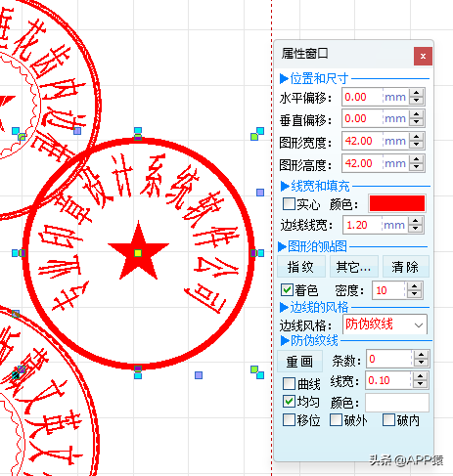The width and height of the screenshot is (453, 476).
Task: Decrease 图形宽度 with the down arrow
Action: click(417, 145)
